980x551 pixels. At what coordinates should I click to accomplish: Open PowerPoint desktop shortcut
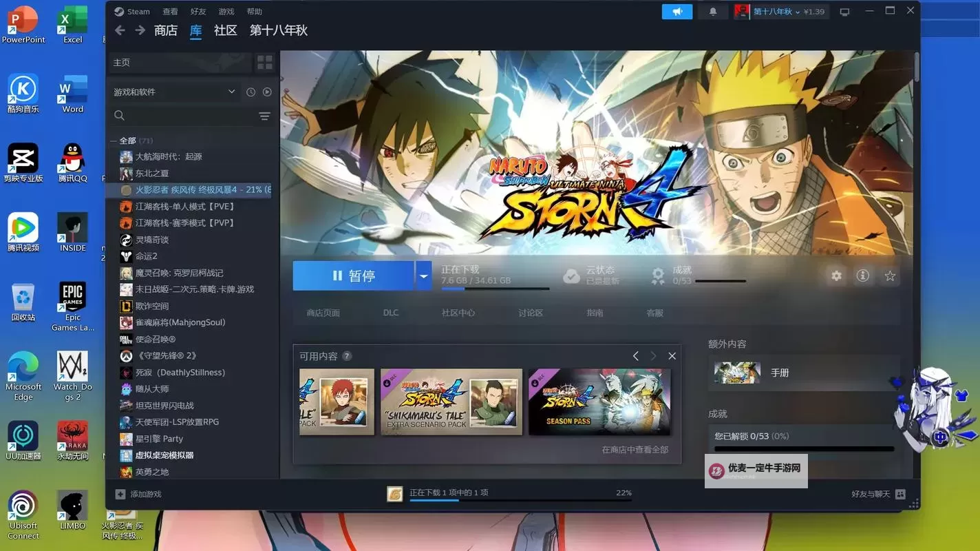(x=23, y=25)
